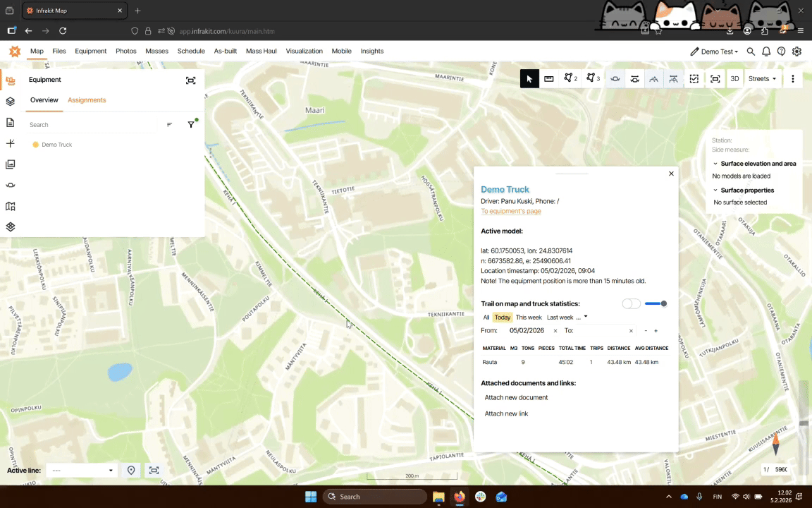Open the settings gear icon

point(796,52)
